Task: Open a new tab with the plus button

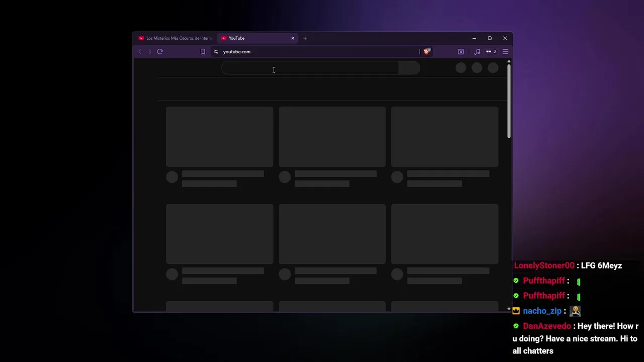Action: (x=305, y=38)
